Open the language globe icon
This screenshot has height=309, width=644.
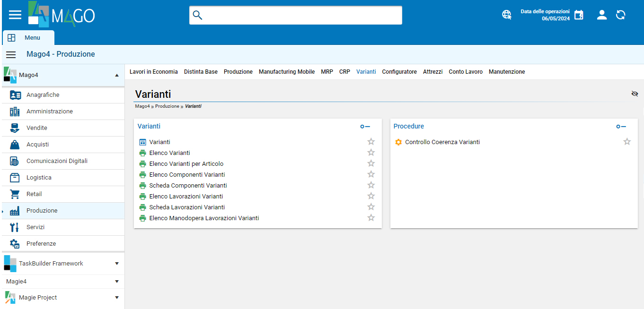(x=507, y=15)
